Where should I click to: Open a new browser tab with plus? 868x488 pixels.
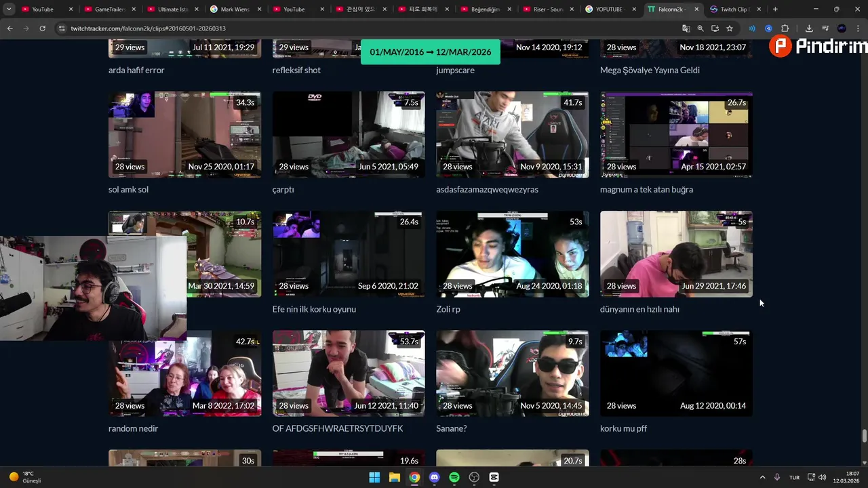point(775,9)
